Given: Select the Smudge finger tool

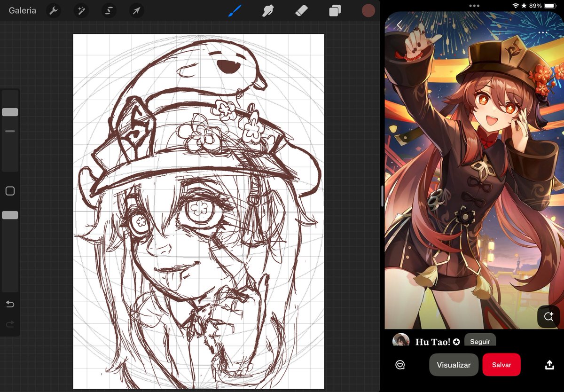Looking at the screenshot, I should 268,10.
